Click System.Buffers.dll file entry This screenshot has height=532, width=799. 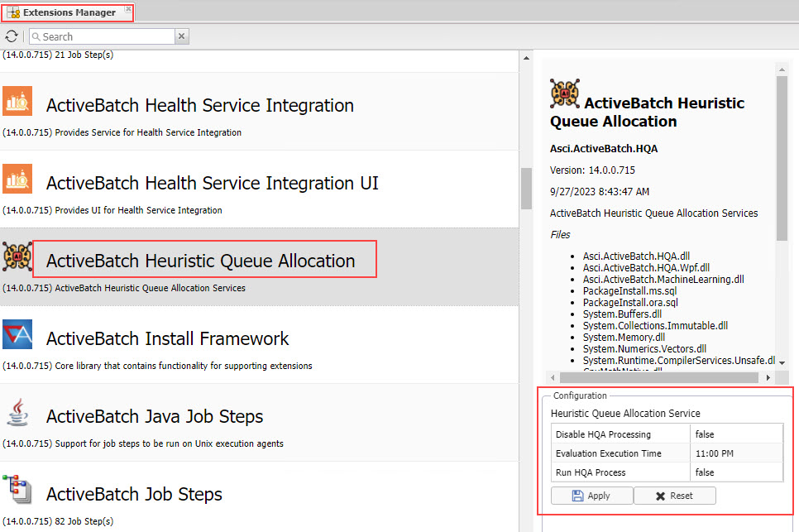(x=622, y=314)
